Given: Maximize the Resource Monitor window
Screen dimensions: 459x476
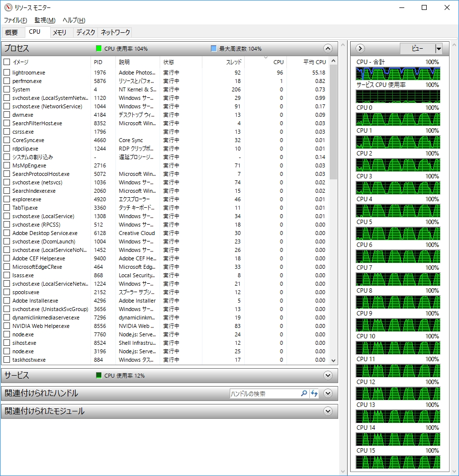Looking at the screenshot, I should click(424, 7).
